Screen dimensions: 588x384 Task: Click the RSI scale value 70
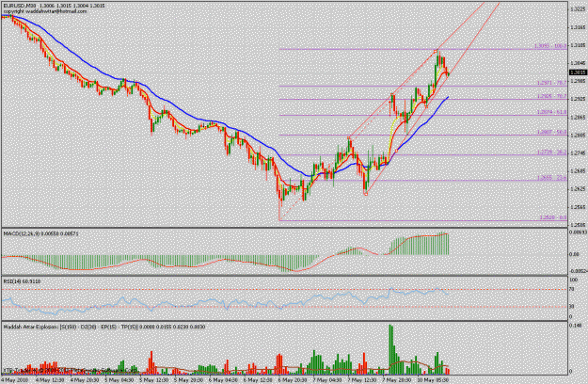[x=572, y=289]
